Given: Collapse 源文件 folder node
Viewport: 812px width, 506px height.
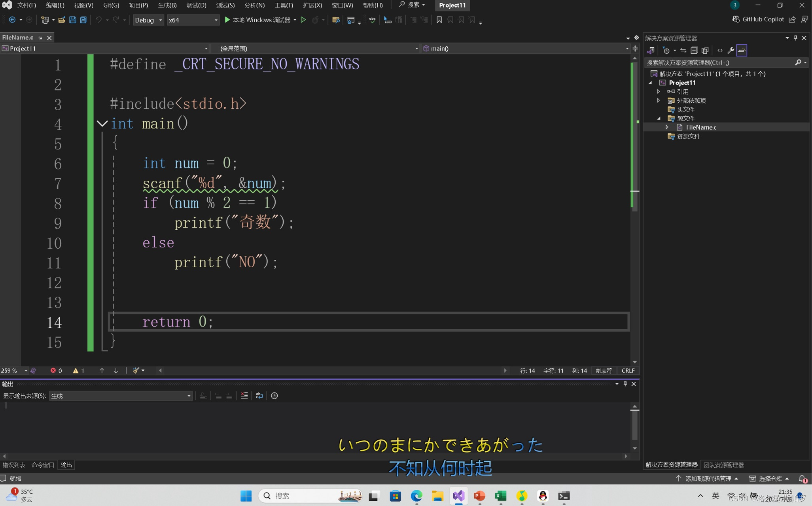Looking at the screenshot, I should tap(659, 118).
